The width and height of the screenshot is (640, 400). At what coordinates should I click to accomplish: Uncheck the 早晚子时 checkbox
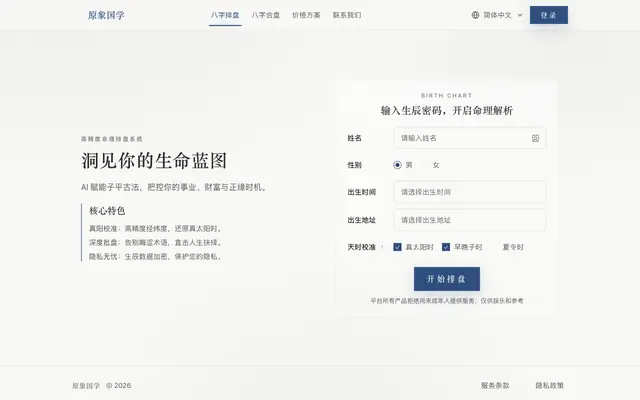(x=446, y=247)
